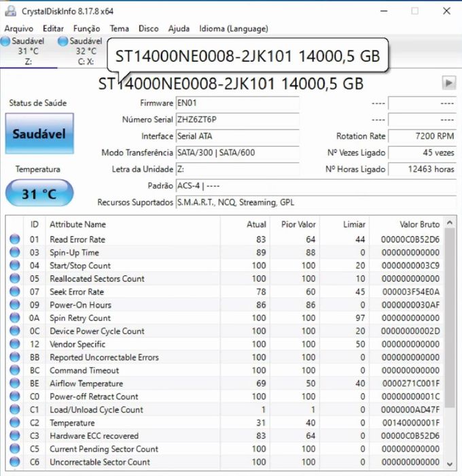
Task: Open the Tema menu
Action: 119,29
